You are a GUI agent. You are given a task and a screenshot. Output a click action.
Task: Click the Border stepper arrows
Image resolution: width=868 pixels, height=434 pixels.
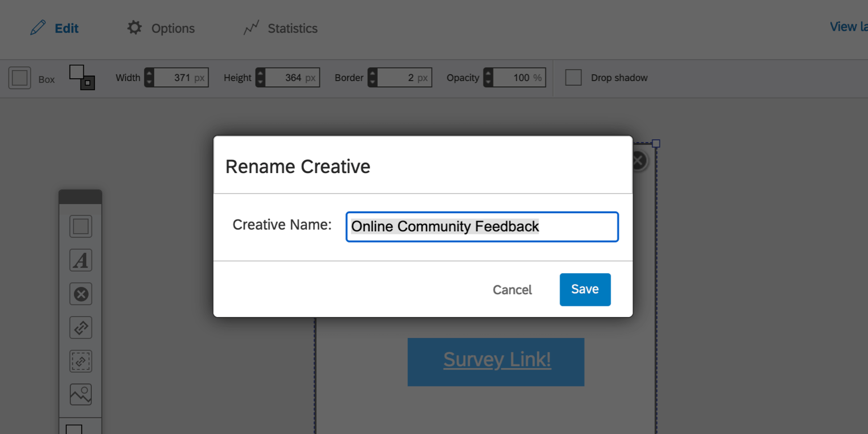[373, 78]
